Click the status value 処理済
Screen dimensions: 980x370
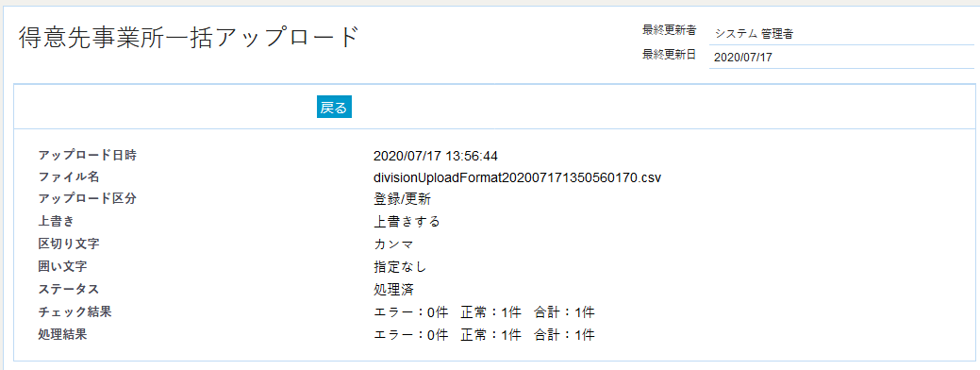[393, 290]
